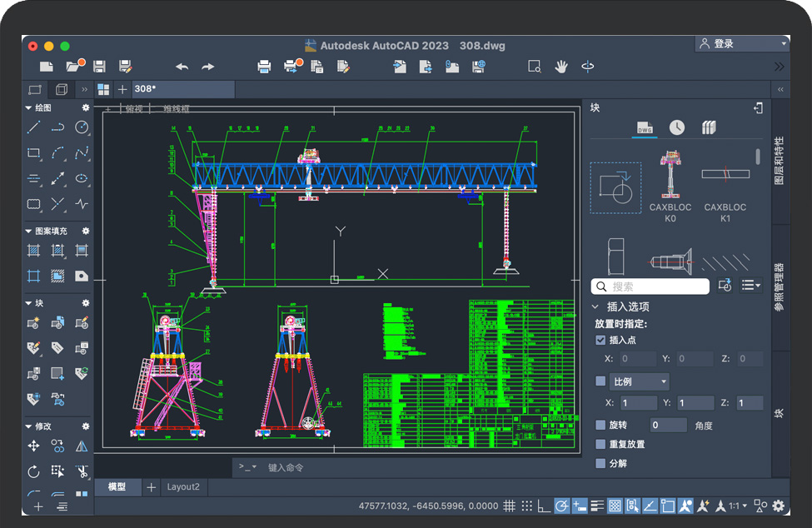The width and height of the screenshot is (812, 528).
Task: Uncheck the 插入点 checkbox
Action: click(x=600, y=340)
